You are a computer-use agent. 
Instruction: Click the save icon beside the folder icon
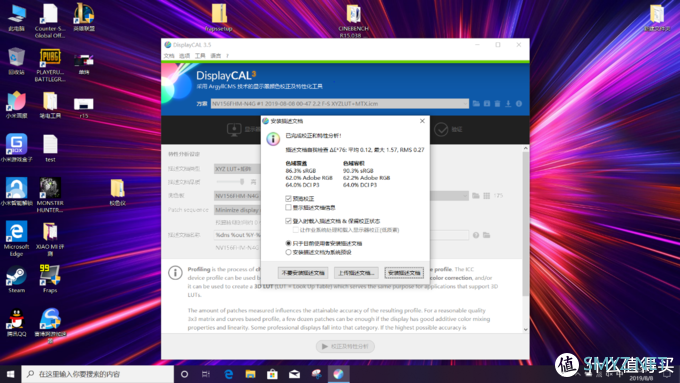point(487,104)
